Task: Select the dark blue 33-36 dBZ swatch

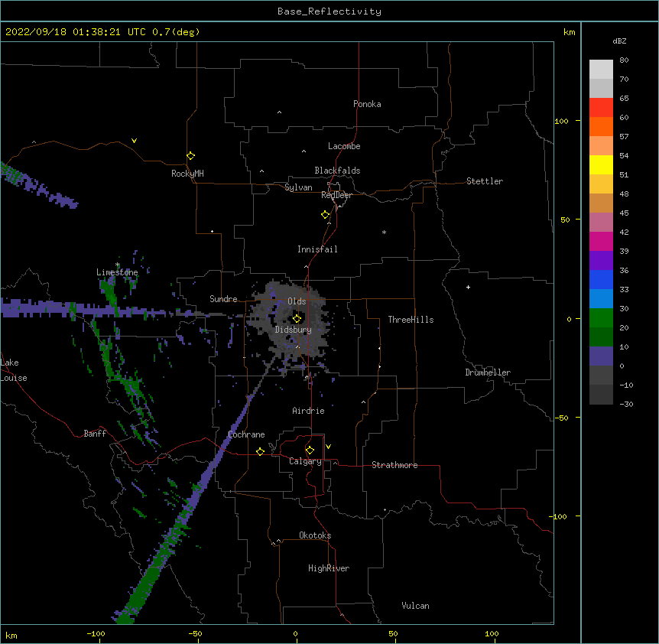Action: pyautogui.click(x=601, y=279)
